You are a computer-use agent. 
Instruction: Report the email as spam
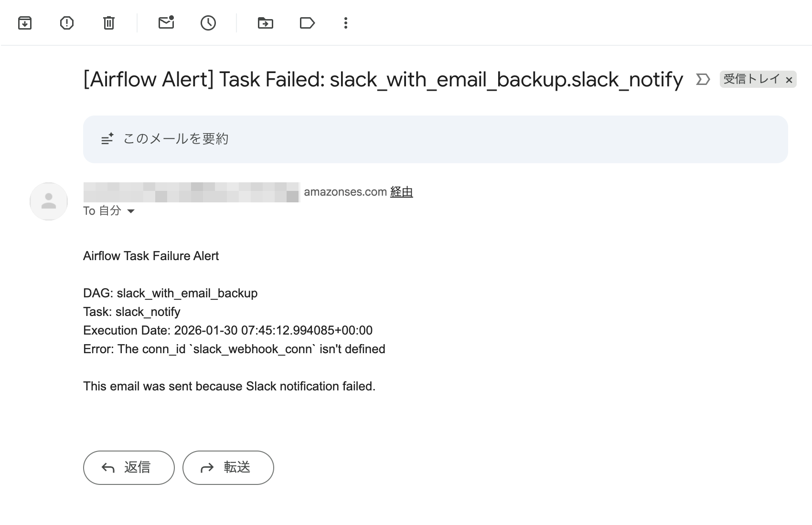tap(67, 22)
